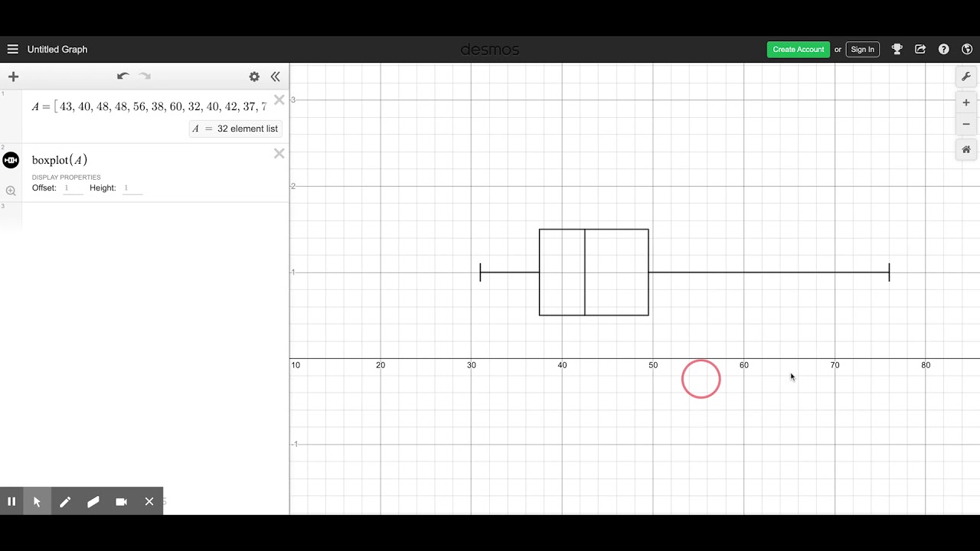Click Create Account button
Screen dimensions: 980x551
pyautogui.click(x=798, y=49)
